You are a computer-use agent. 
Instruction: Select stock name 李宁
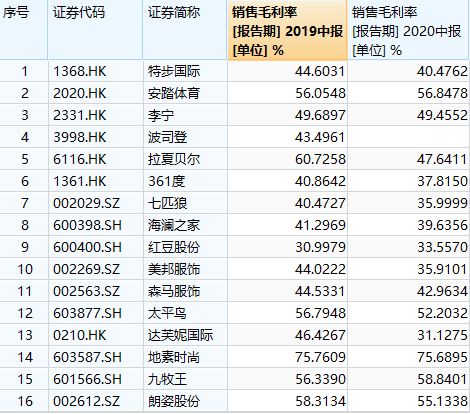tap(161, 115)
